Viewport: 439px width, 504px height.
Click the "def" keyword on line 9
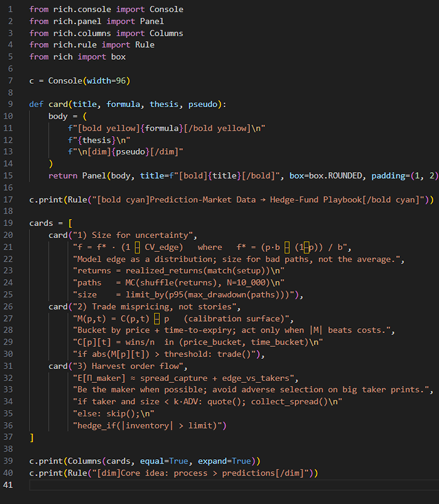36,105
